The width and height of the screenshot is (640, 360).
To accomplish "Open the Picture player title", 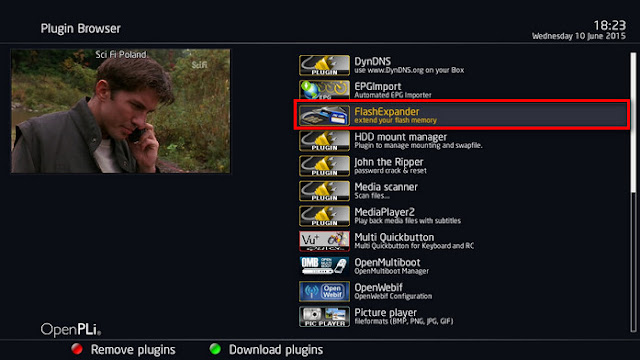I will click(385, 313).
